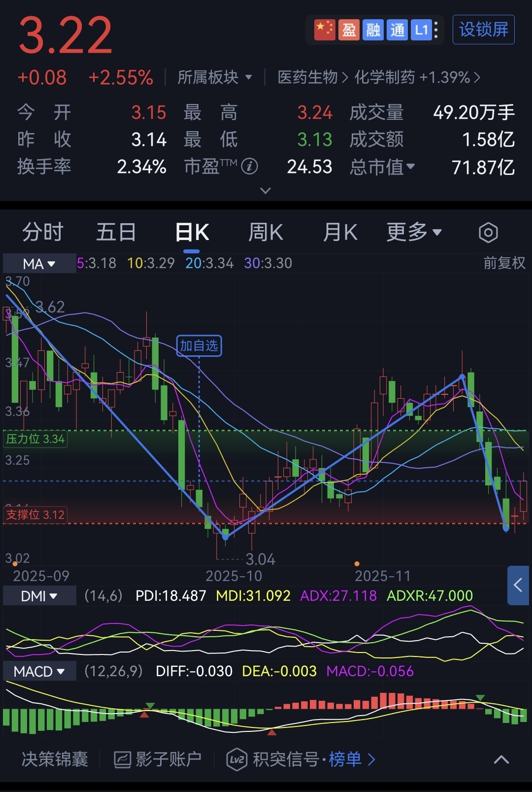Tap 换手率 2.34% value

(x=141, y=167)
